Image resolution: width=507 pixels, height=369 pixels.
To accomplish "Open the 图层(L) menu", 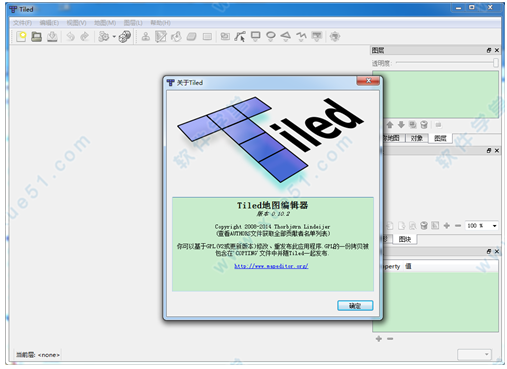I will coord(133,23).
